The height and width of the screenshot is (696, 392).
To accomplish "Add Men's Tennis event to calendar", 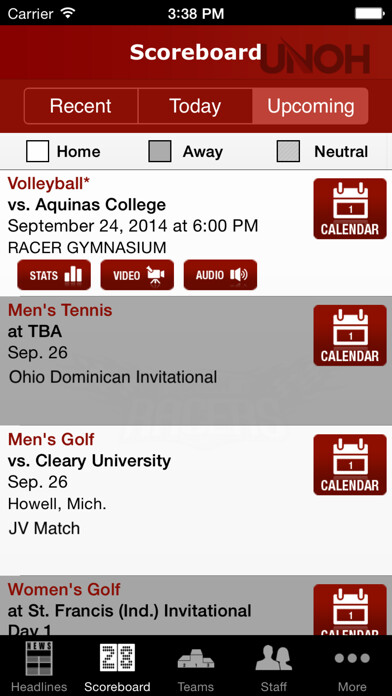I will [x=350, y=336].
